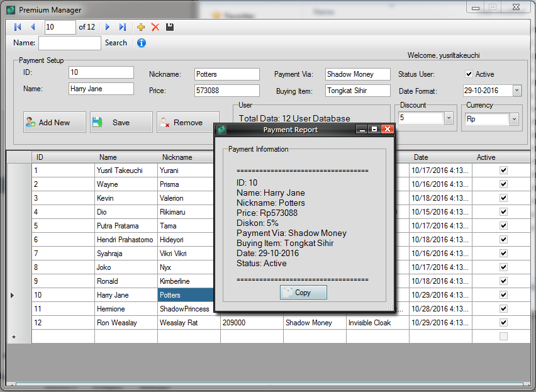The width and height of the screenshot is (536, 392).
Task: Click the record position number box
Action: click(60, 27)
